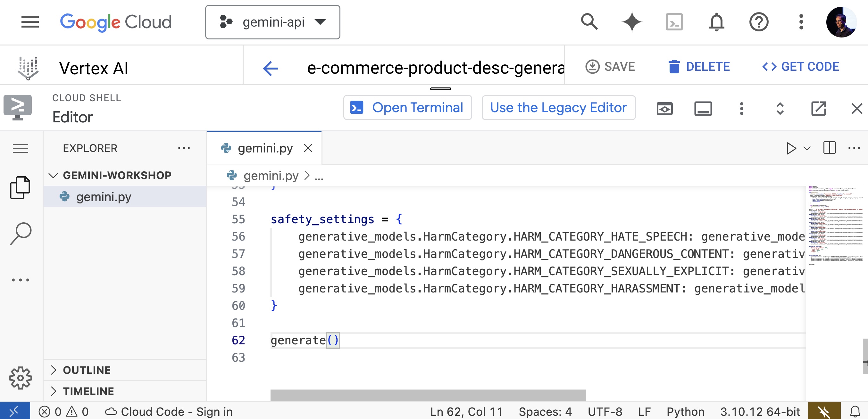Open the help question mark icon
868x419 pixels.
[758, 21]
